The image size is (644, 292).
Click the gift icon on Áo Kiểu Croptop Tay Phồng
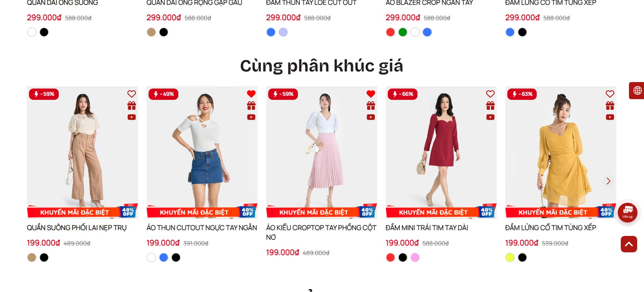tap(371, 106)
